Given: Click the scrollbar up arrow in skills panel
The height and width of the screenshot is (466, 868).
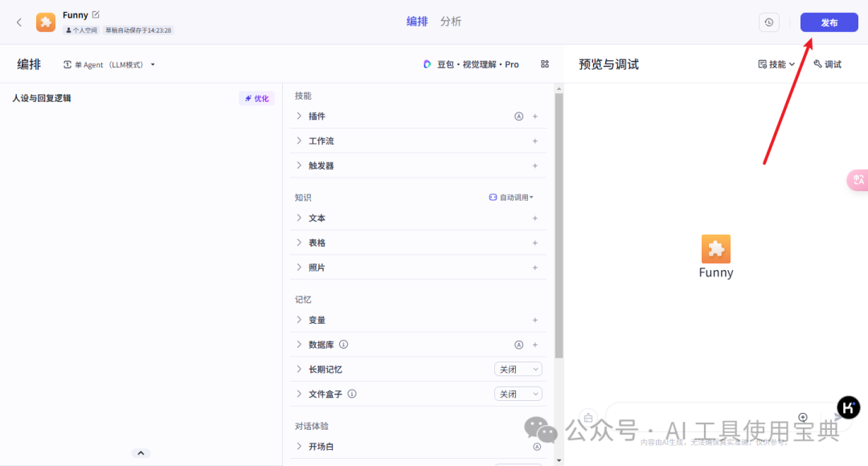Looking at the screenshot, I should click(x=559, y=88).
